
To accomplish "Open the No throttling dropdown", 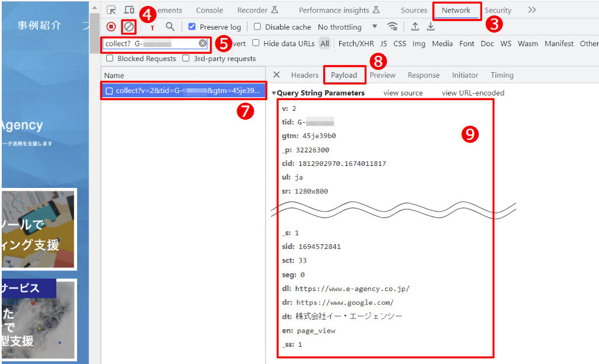I will coord(348,27).
